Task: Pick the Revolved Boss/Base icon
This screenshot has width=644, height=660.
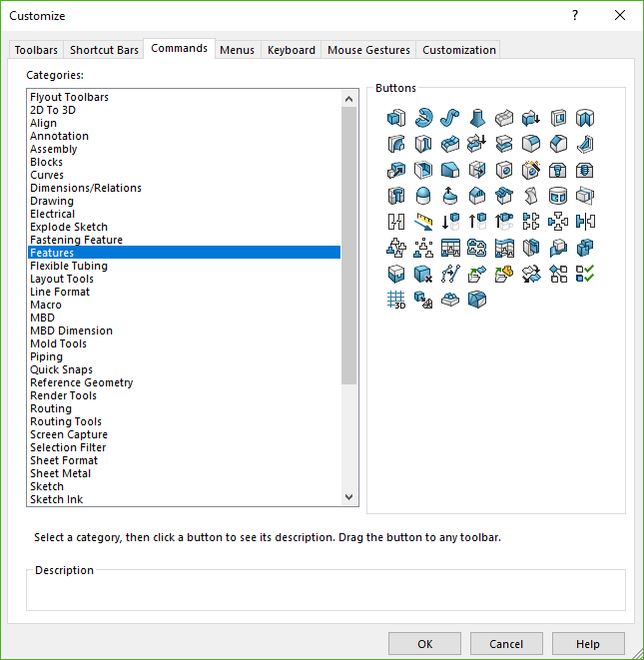Action: [x=423, y=118]
